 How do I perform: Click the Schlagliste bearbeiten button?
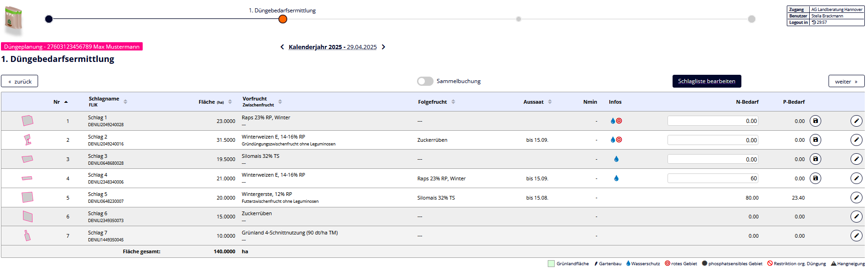707,81
